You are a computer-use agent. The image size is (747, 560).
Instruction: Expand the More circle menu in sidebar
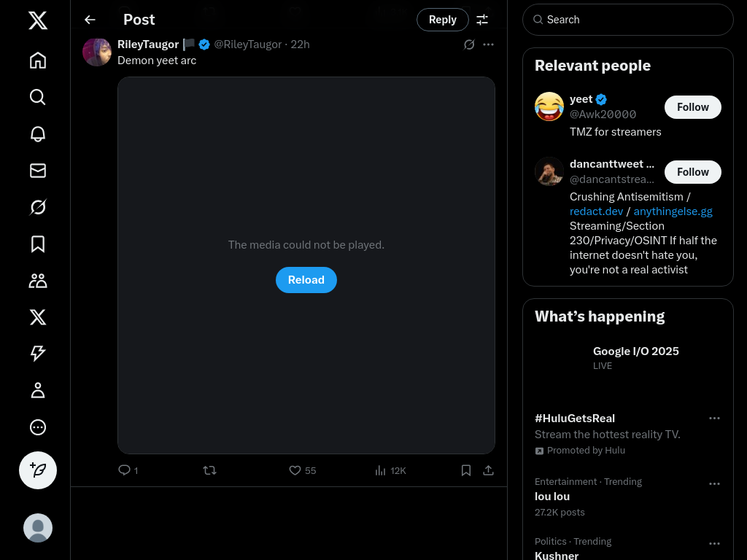(38, 427)
